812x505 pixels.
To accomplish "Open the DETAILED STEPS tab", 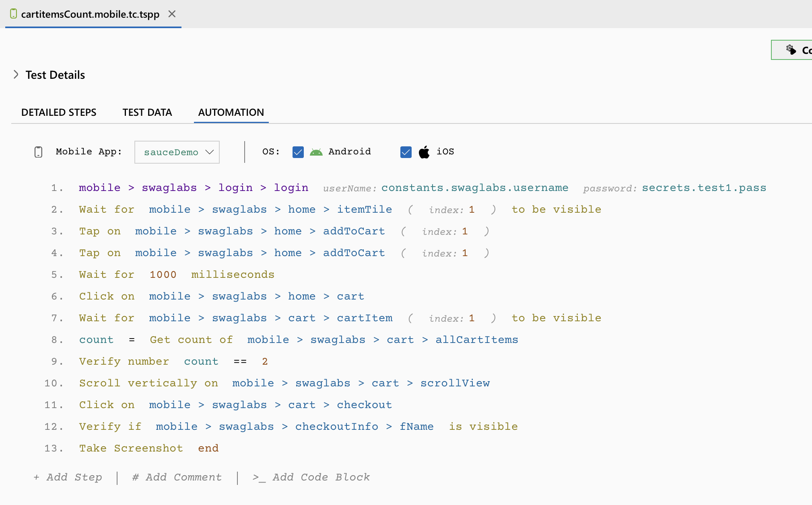I will [x=59, y=112].
